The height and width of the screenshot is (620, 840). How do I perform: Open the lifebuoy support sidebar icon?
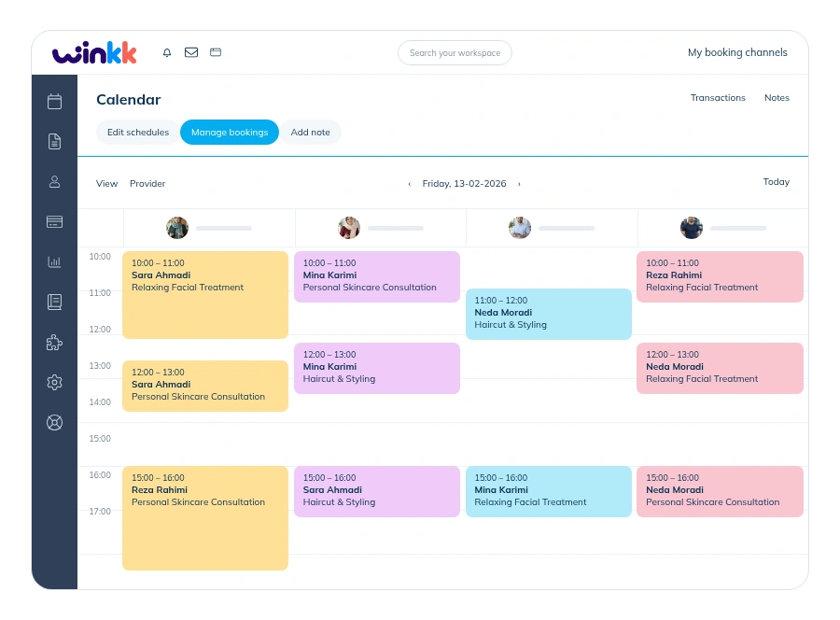click(x=55, y=423)
